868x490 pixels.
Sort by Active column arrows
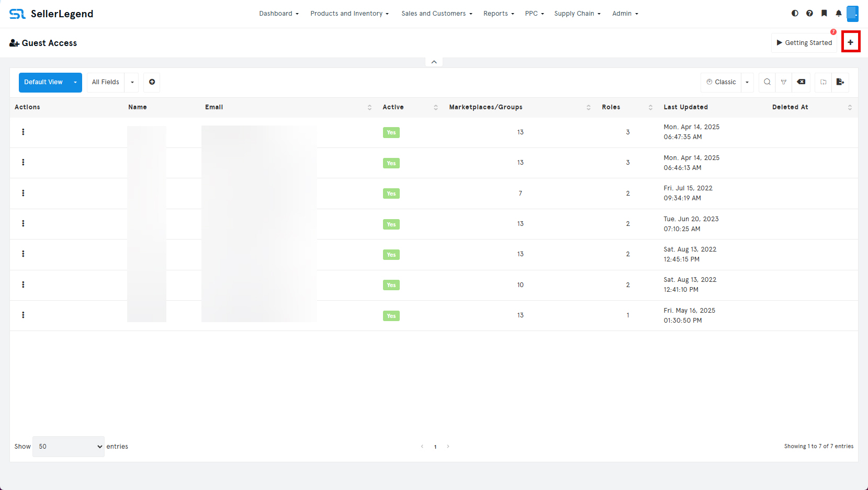tap(436, 107)
